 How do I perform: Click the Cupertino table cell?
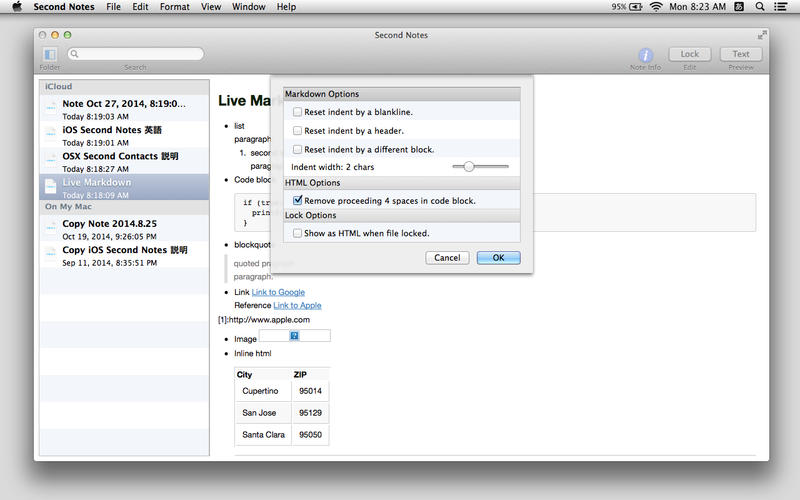(263, 391)
